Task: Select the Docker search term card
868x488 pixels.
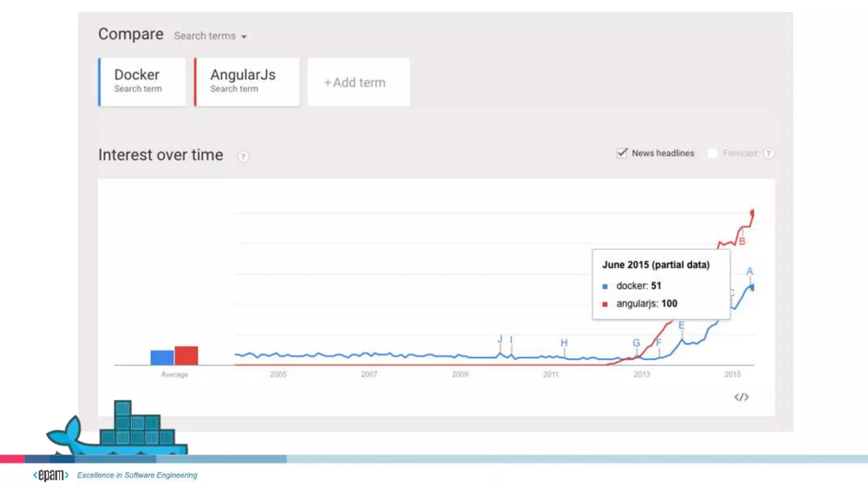Action: (x=142, y=82)
